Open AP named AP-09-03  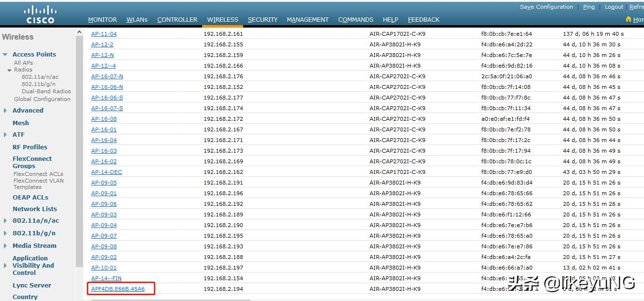coord(104,215)
